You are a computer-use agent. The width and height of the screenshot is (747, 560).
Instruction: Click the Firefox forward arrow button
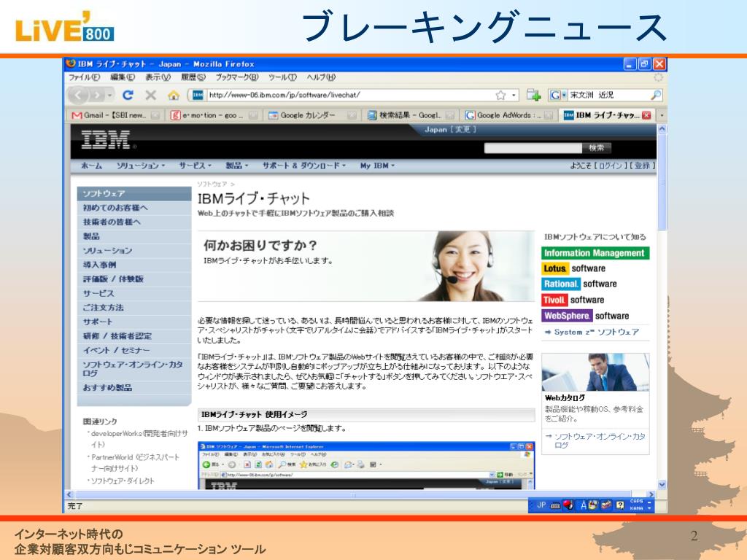pyautogui.click(x=97, y=96)
